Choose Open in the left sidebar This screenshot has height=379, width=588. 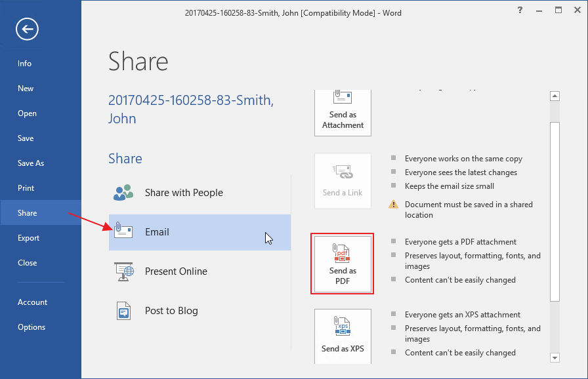coord(27,113)
